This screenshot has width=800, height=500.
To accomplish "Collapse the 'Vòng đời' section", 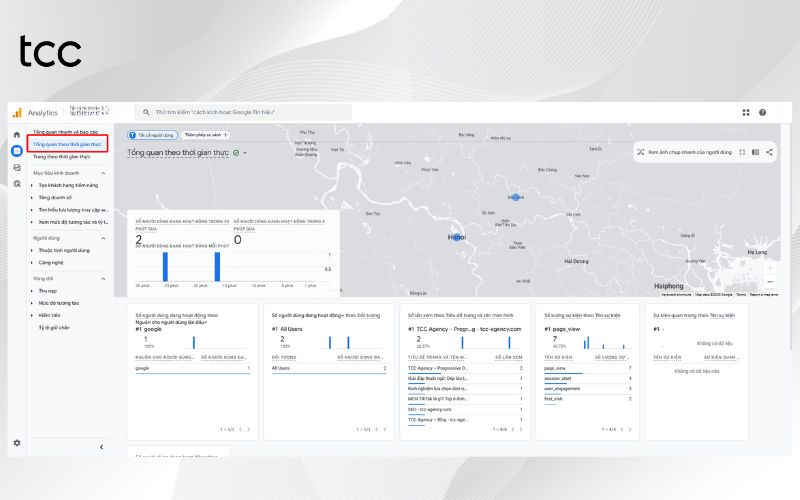I will pos(103,279).
